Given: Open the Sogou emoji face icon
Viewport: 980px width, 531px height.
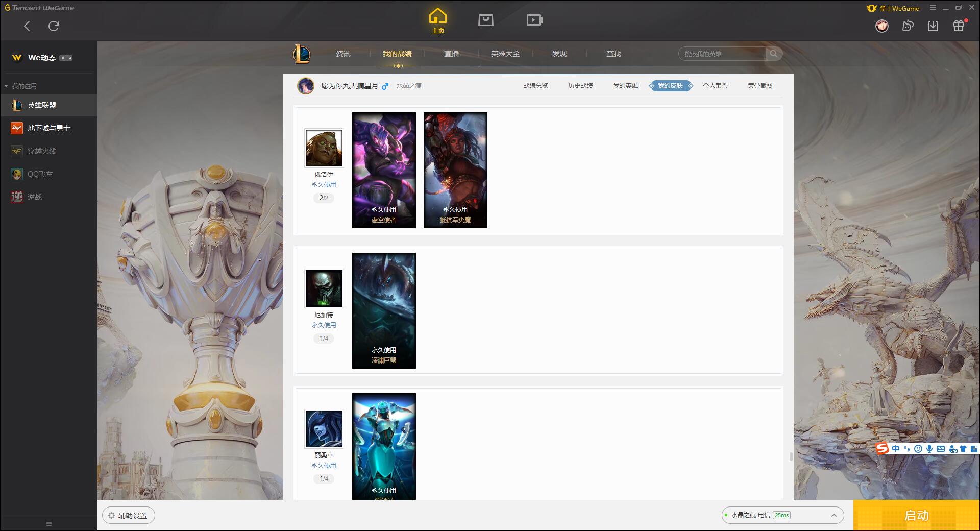Looking at the screenshot, I should (918, 449).
